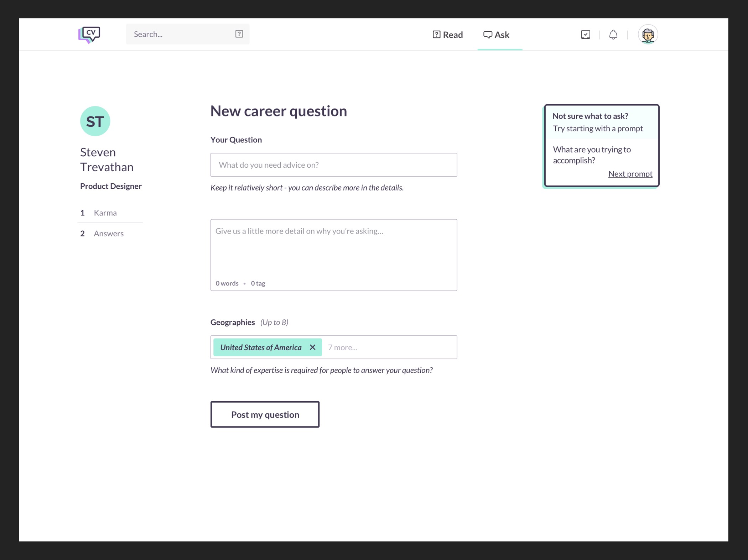Viewport: 748px width, 560px height.
Task: Click the ST profile initials circle
Action: click(x=95, y=121)
